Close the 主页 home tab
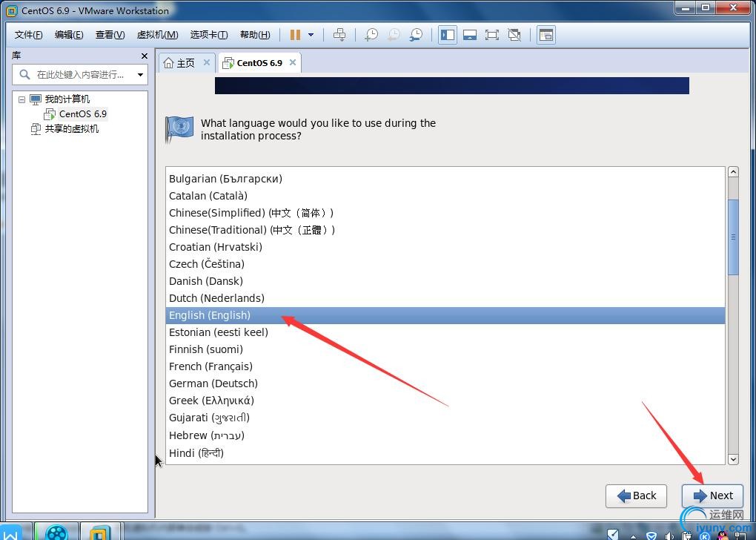 (206, 62)
